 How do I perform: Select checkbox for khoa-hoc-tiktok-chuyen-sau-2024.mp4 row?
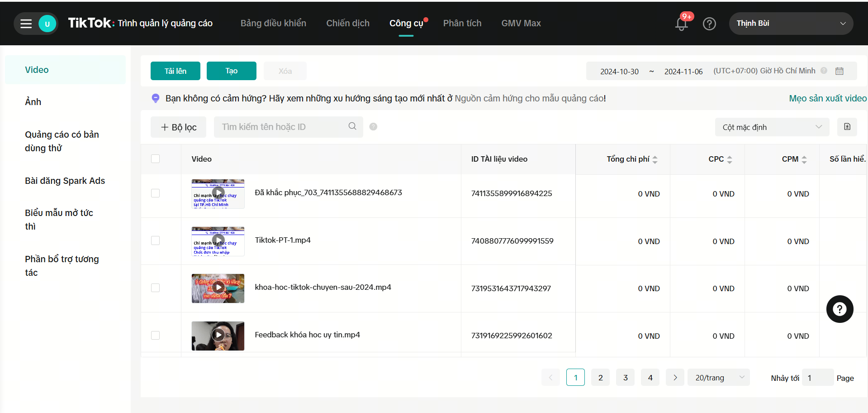click(x=156, y=288)
